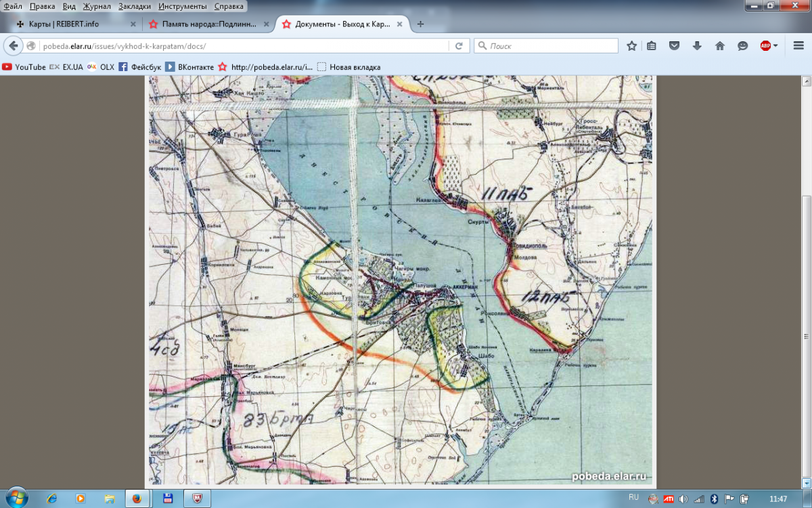The image size is (812, 508).
Task: Switch to Firefox on the taskbar
Action: pyautogui.click(x=137, y=499)
